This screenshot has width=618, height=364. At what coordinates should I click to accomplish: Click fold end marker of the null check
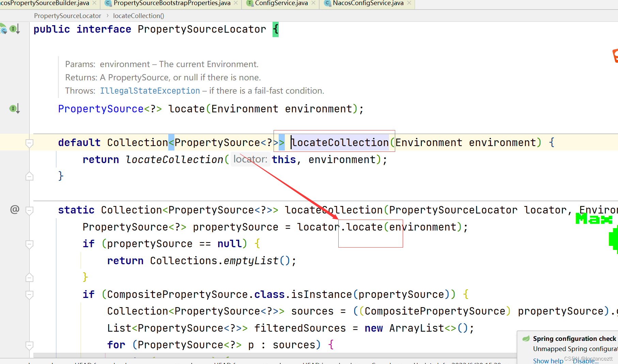click(x=29, y=278)
